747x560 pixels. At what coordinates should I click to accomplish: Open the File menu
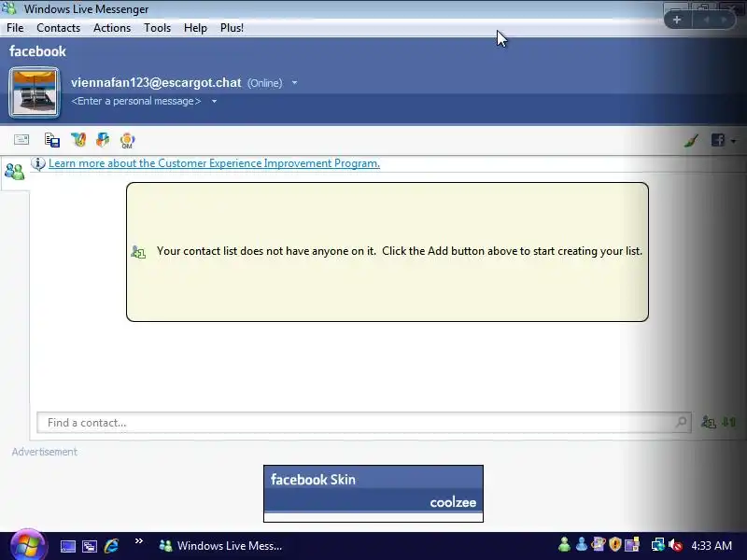[15, 28]
